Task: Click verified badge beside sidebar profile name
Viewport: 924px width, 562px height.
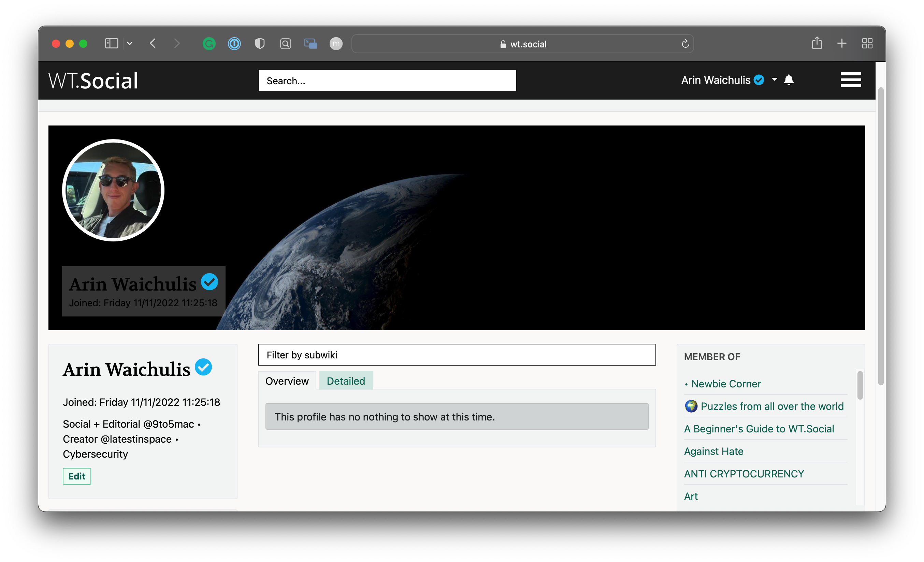Action: click(x=203, y=367)
